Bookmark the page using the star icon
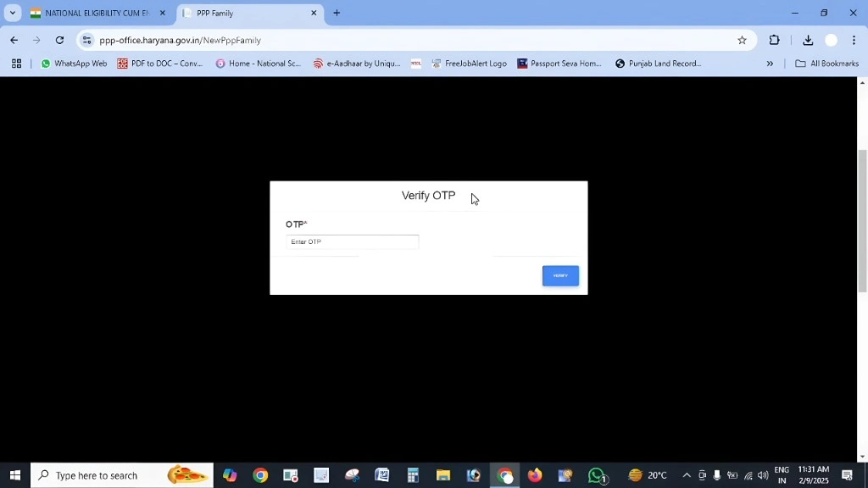868x488 pixels. coord(742,40)
